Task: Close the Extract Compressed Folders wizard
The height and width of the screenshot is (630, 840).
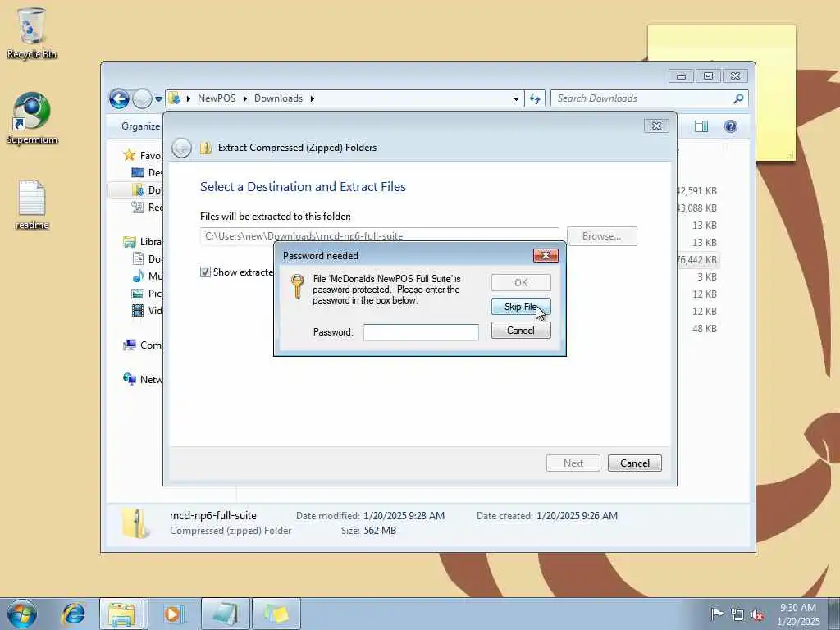Action: coord(656,126)
